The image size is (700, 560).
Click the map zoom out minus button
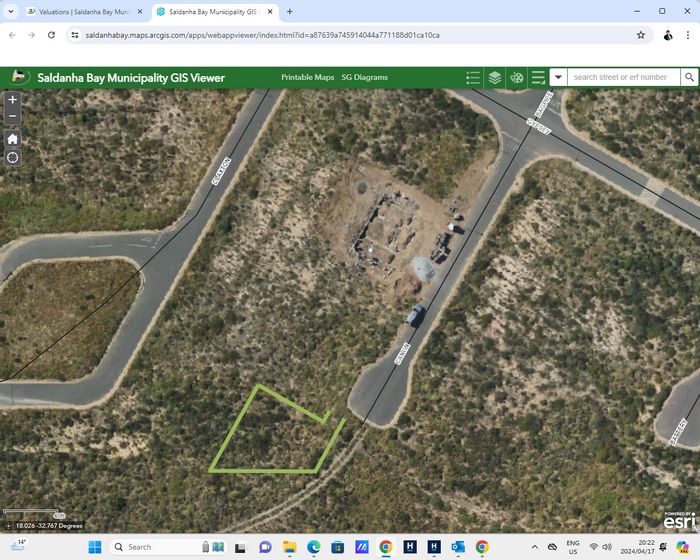[13, 117]
